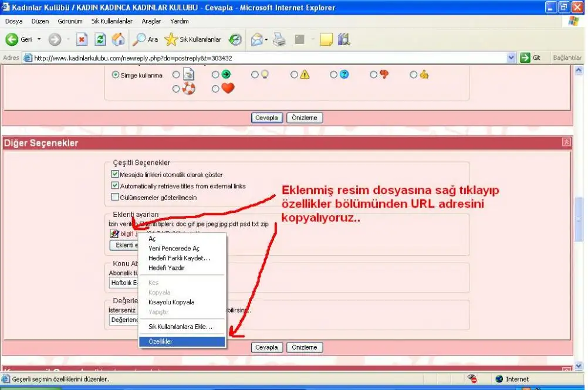Click the Mail envelope toolbar icon
This screenshot has width=588, height=390.
click(256, 39)
